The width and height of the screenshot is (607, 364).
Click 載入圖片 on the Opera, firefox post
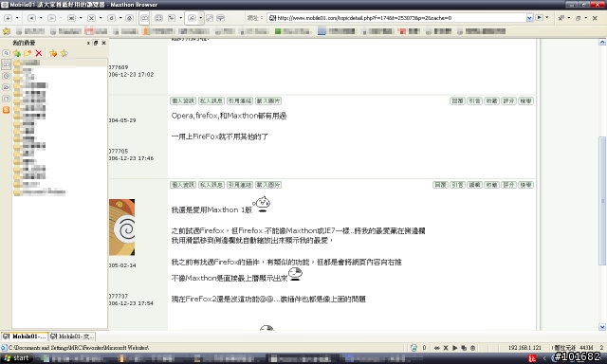(268, 101)
